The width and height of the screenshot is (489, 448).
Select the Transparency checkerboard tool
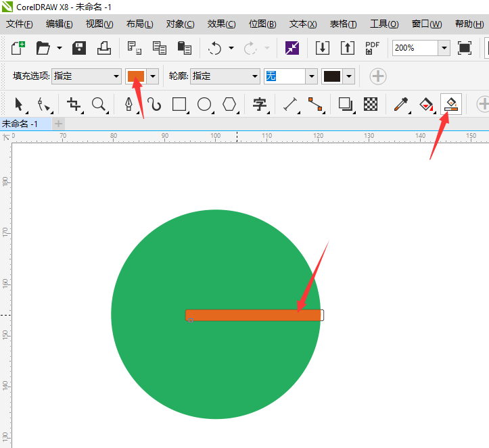(371, 104)
